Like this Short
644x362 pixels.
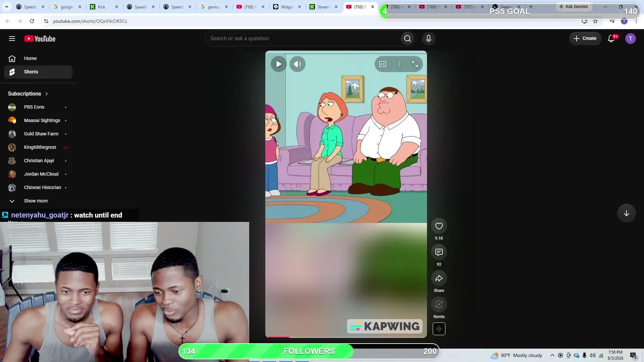click(439, 226)
